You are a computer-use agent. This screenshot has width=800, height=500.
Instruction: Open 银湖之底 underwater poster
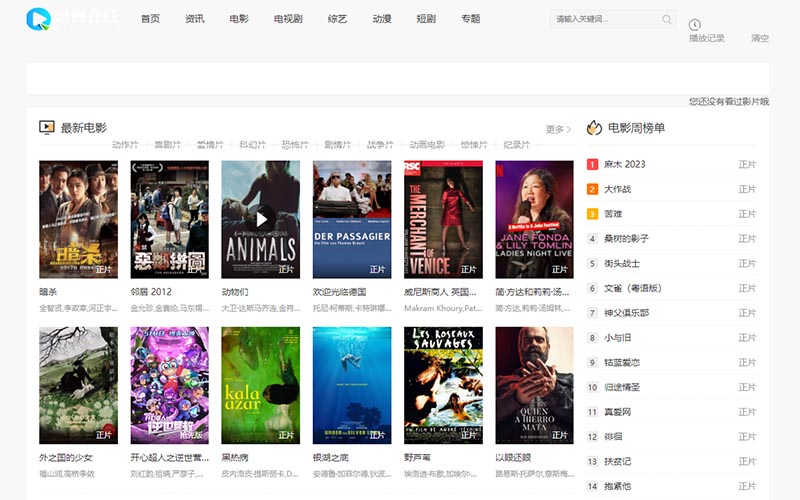click(352, 385)
